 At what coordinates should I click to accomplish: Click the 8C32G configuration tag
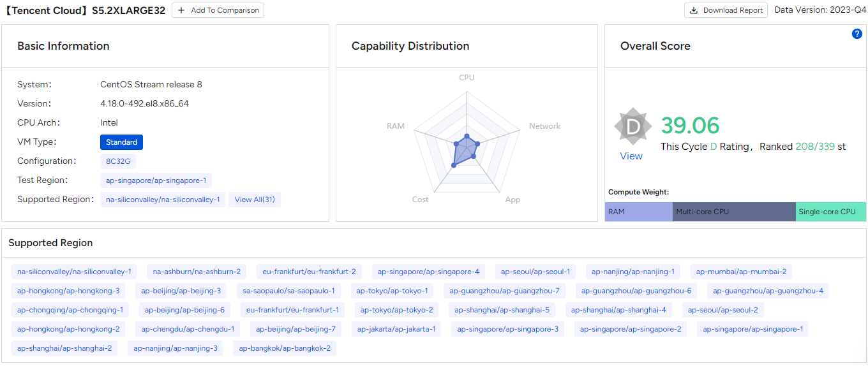pyautogui.click(x=118, y=161)
